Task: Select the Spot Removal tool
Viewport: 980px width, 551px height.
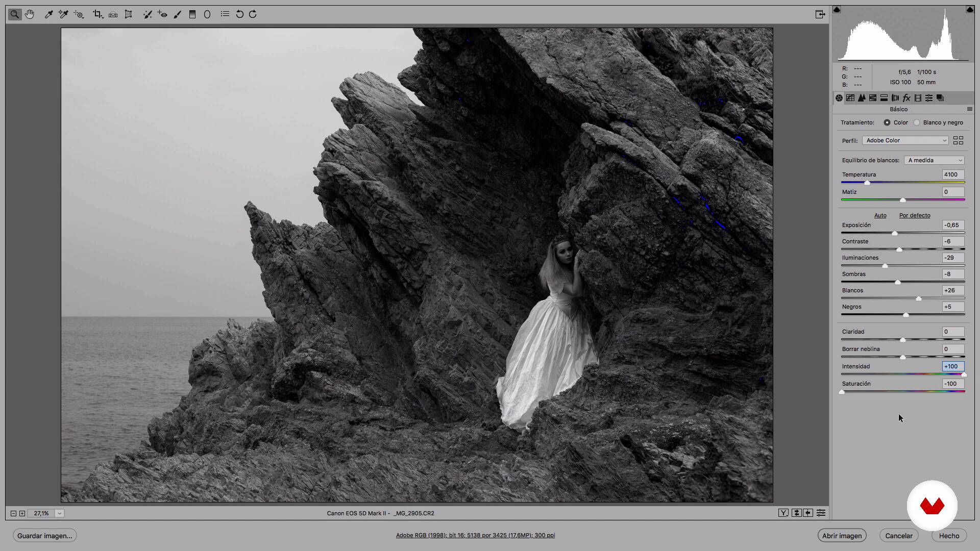Action: pyautogui.click(x=148, y=14)
